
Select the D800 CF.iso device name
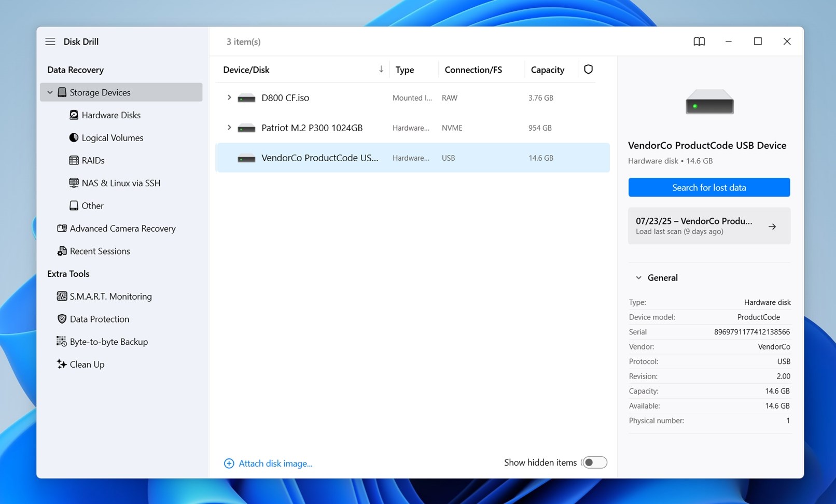click(x=285, y=98)
